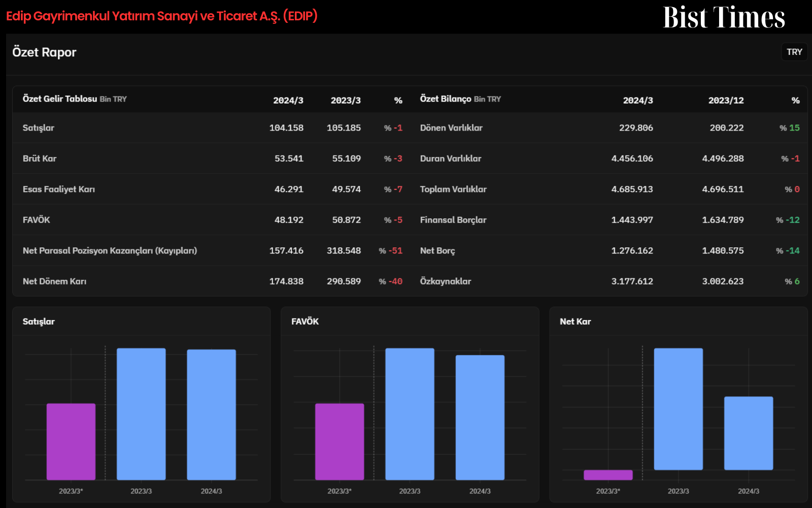The height and width of the screenshot is (508, 812).
Task: Click the 2024/3 bar in FAVÖK chart
Action: [480, 418]
